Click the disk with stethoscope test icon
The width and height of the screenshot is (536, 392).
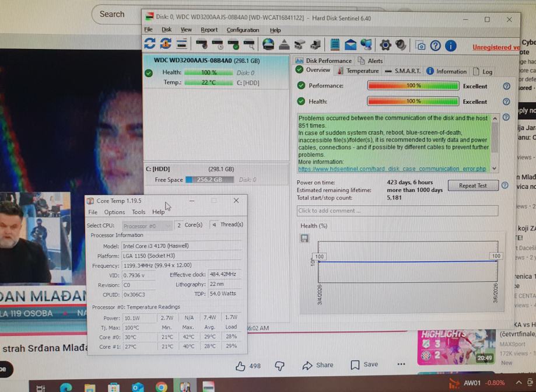(202, 44)
